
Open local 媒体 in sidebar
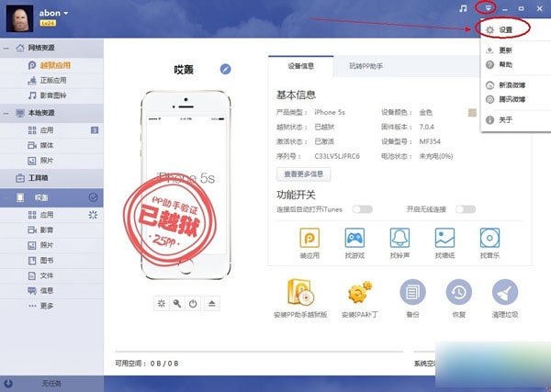pyautogui.click(x=51, y=145)
